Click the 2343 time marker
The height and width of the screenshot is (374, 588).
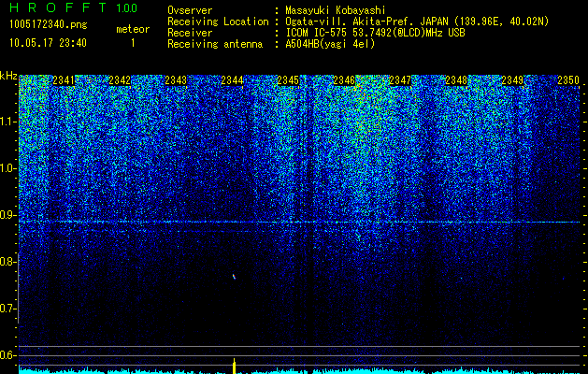[176, 80]
